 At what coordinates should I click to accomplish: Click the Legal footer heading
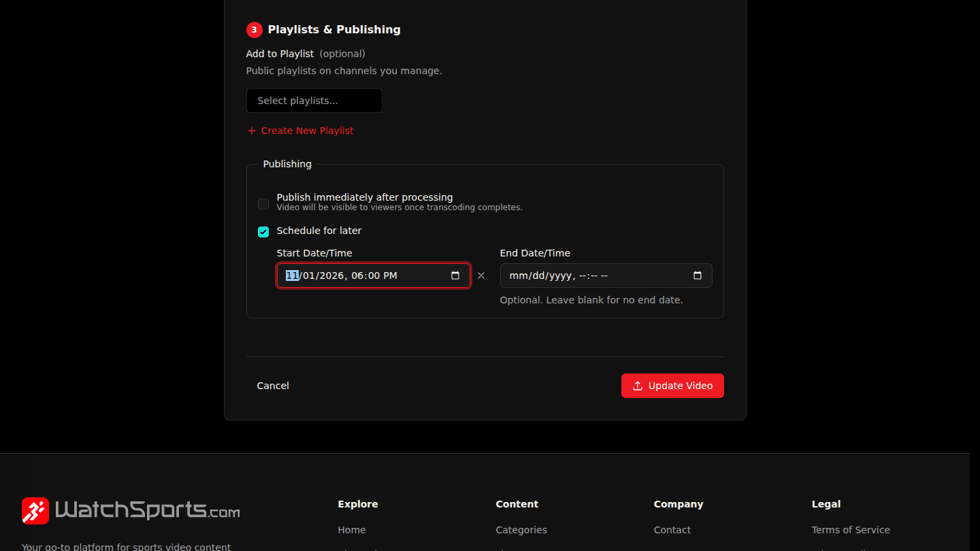(826, 504)
